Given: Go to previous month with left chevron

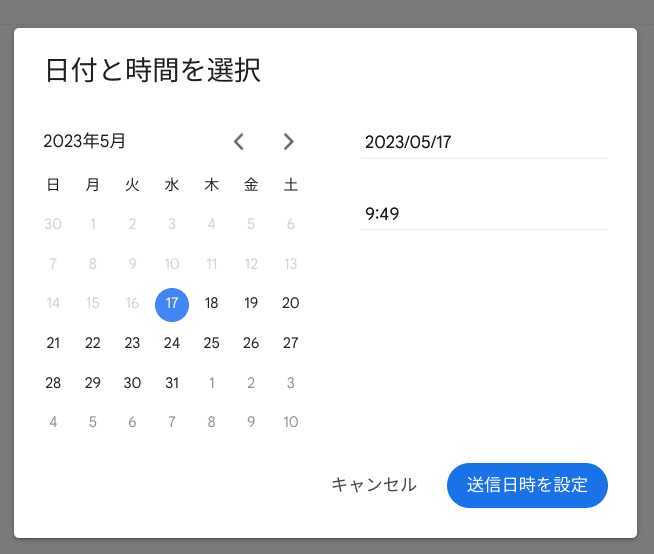Looking at the screenshot, I should pyautogui.click(x=239, y=141).
